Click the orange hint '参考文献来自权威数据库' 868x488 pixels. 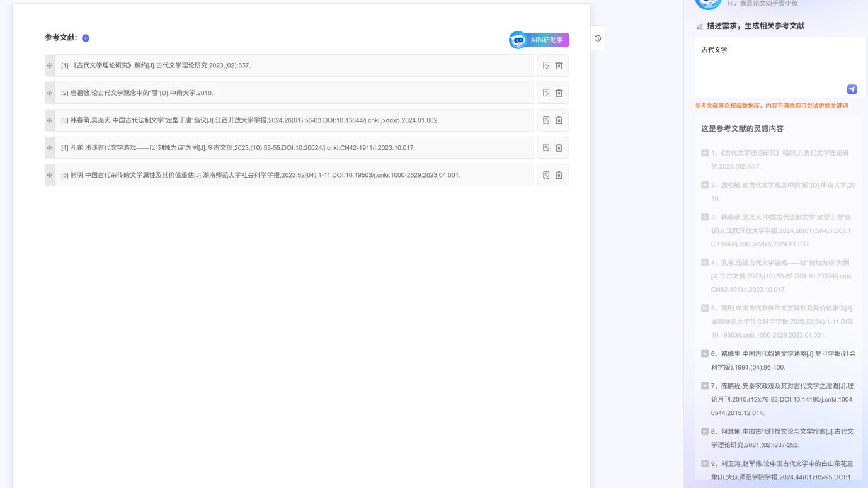click(771, 106)
